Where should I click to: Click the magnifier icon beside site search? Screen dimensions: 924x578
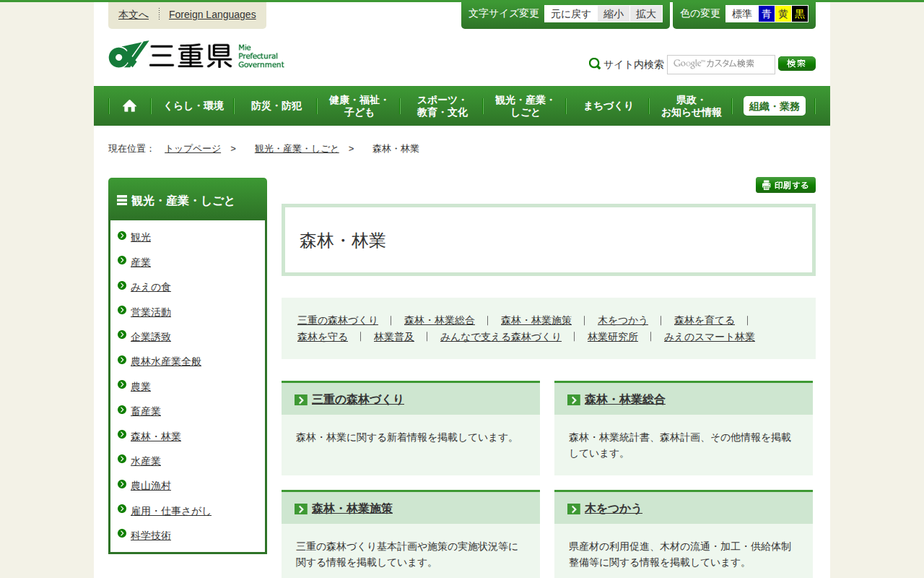point(595,64)
